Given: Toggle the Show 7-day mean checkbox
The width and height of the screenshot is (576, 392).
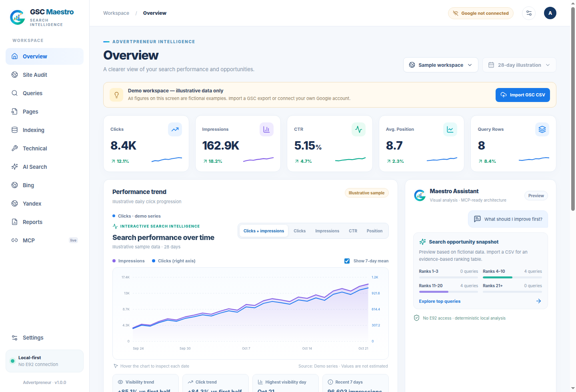Looking at the screenshot, I should pos(347,261).
